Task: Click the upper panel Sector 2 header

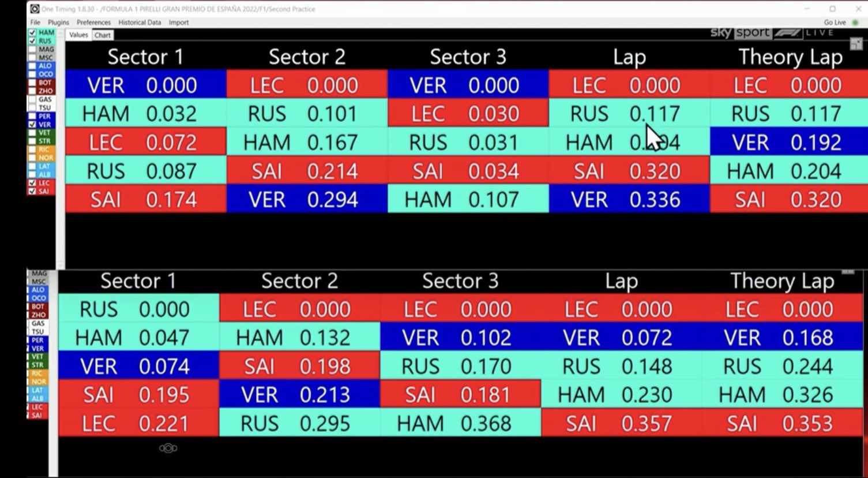Action: pyautogui.click(x=307, y=57)
